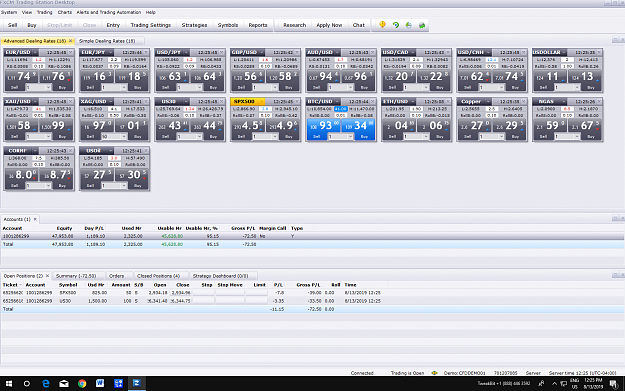
Task: Close the NGAS rate tile
Action: coord(599,102)
